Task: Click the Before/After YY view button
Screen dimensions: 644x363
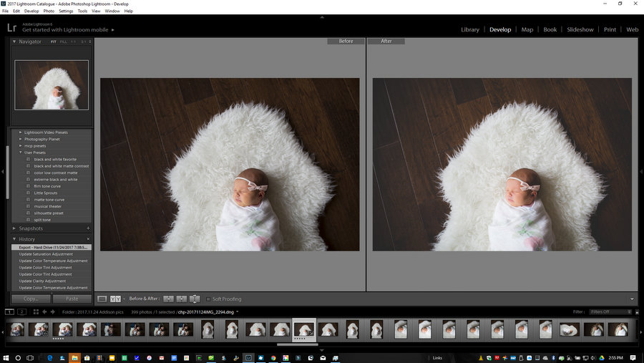Action: click(115, 299)
